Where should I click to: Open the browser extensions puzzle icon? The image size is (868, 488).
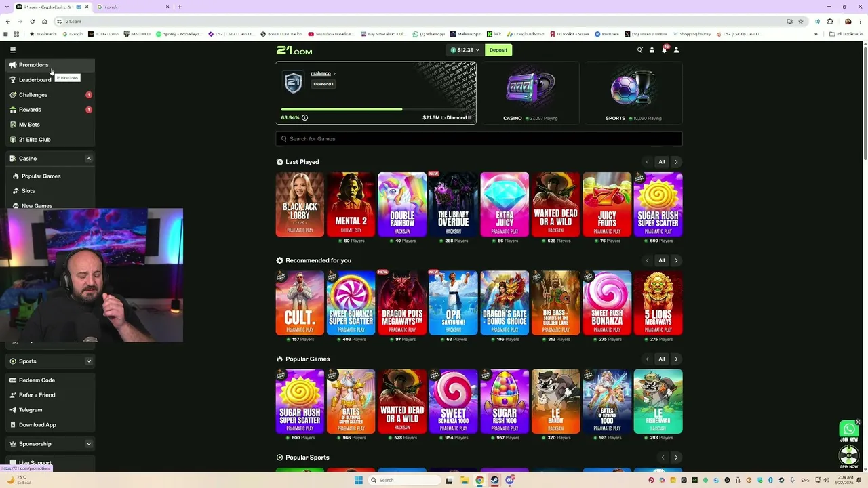pyautogui.click(x=830, y=21)
